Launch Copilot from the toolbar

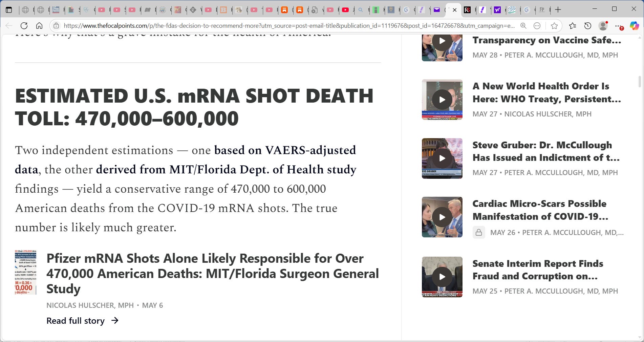pyautogui.click(x=634, y=26)
